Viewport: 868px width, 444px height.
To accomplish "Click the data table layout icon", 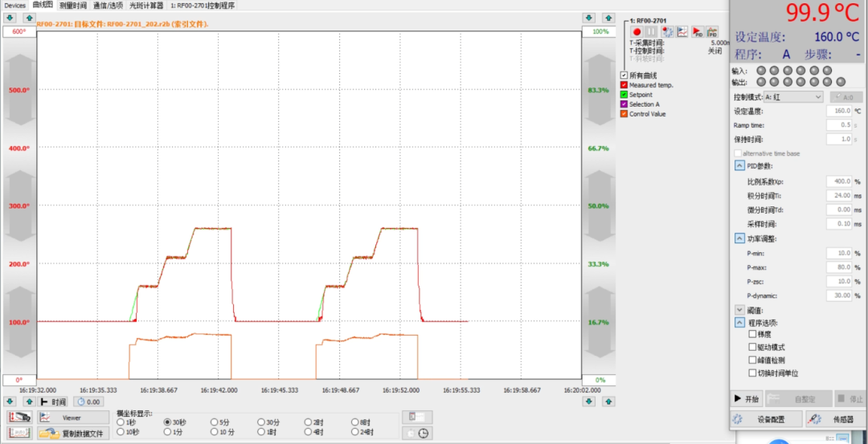I will (417, 418).
